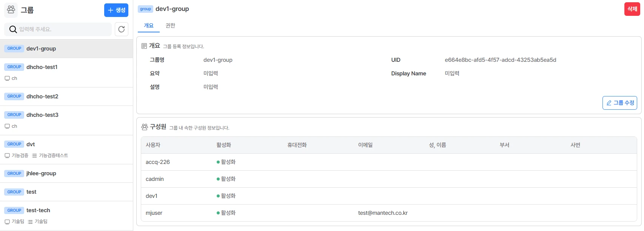The image size is (644, 231).
Task: Click the 그룹명 value dev1-group
Action: (x=218, y=60)
